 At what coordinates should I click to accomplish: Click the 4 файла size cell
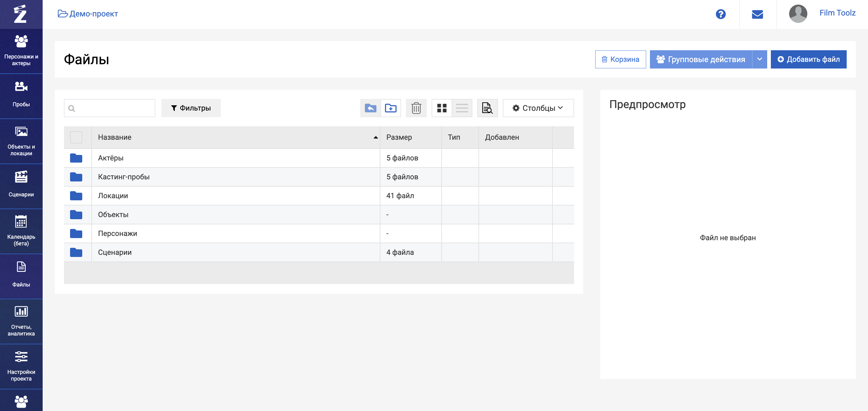(x=411, y=252)
